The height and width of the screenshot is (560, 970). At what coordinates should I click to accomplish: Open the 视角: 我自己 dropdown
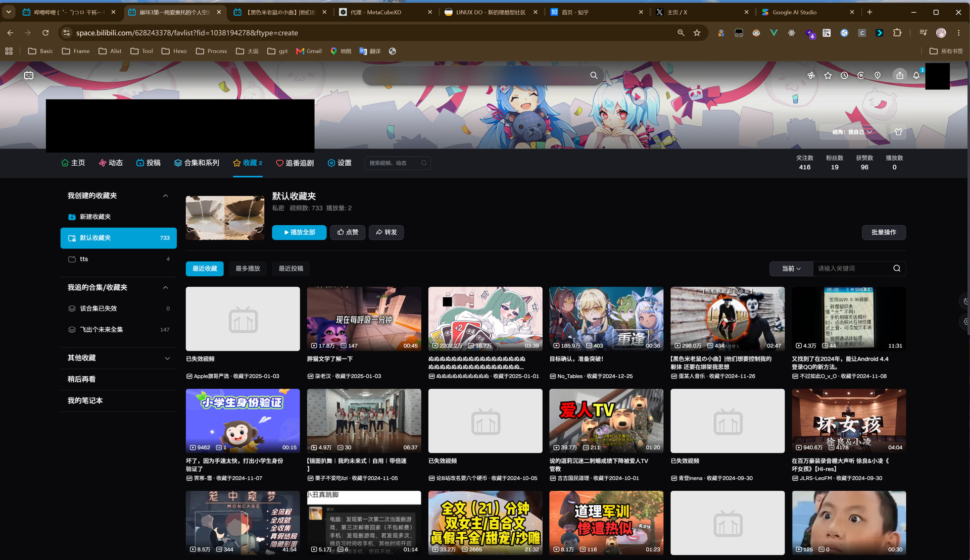pyautogui.click(x=852, y=132)
